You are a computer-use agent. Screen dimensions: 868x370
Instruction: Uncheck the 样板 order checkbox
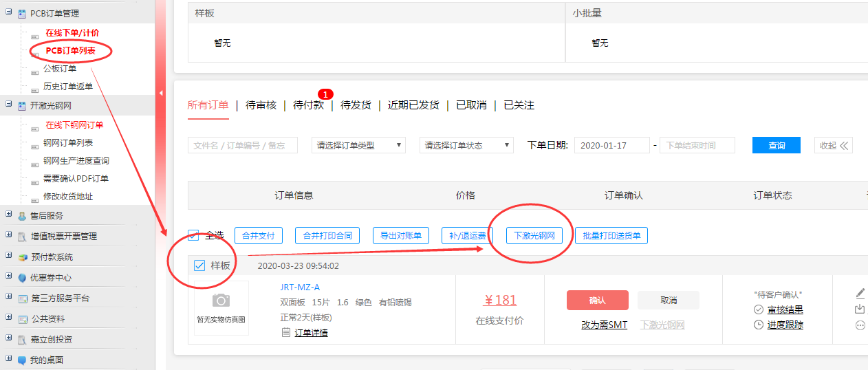click(x=200, y=265)
